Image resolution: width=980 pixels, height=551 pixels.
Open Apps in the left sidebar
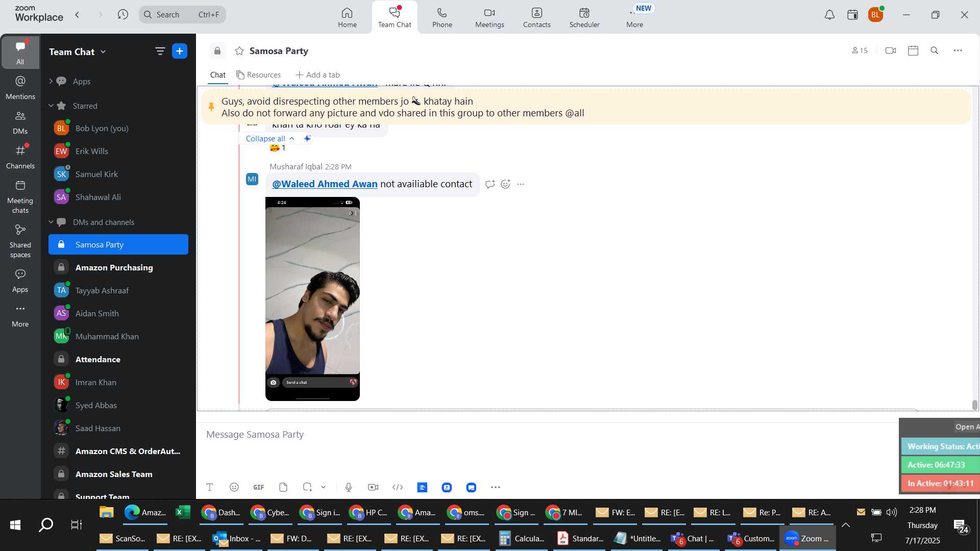pos(20,281)
